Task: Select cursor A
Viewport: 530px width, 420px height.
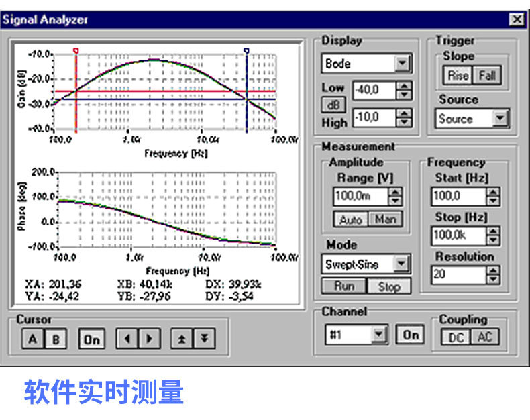Action: coord(33,339)
